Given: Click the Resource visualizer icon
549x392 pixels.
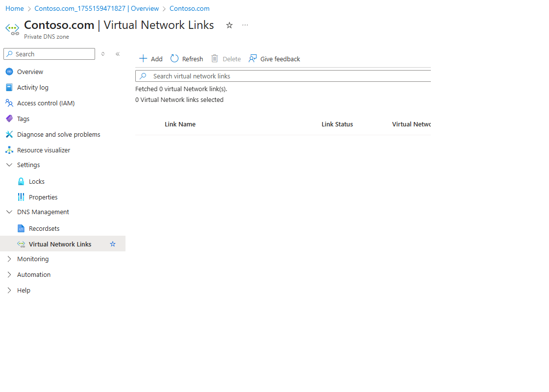Looking at the screenshot, I should [9, 150].
